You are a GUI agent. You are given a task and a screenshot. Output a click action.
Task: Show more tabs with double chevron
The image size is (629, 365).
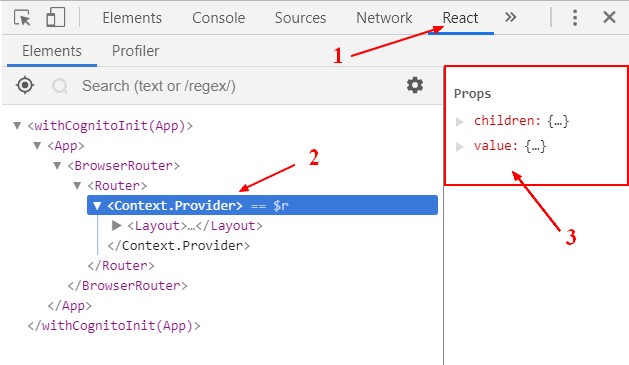coord(510,17)
